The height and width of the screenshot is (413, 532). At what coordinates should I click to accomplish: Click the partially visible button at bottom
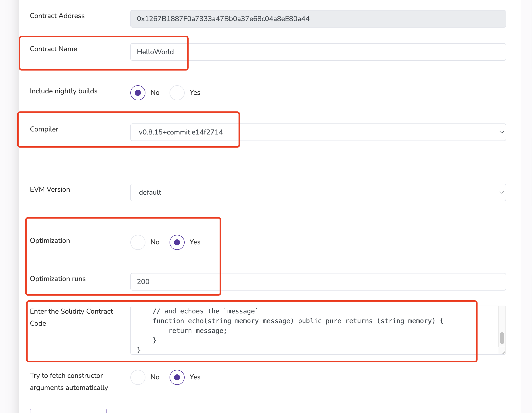[68, 411]
